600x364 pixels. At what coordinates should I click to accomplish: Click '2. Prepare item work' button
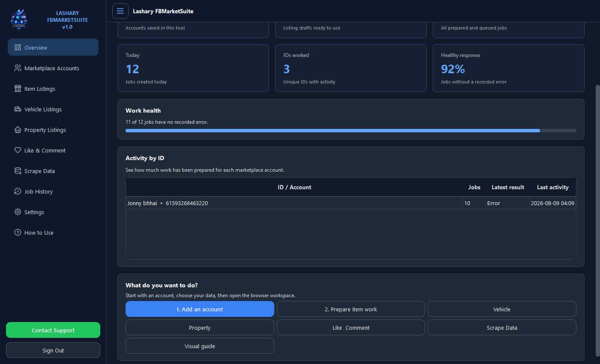(351, 309)
